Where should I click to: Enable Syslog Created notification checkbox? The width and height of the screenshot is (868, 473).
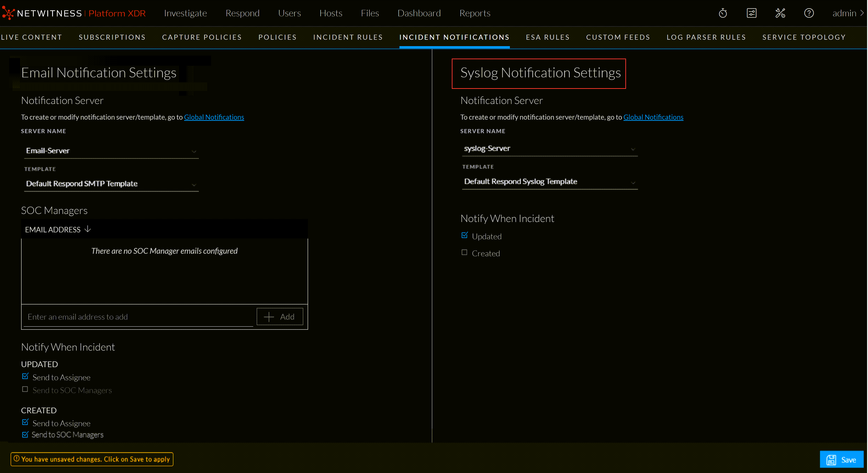(464, 253)
